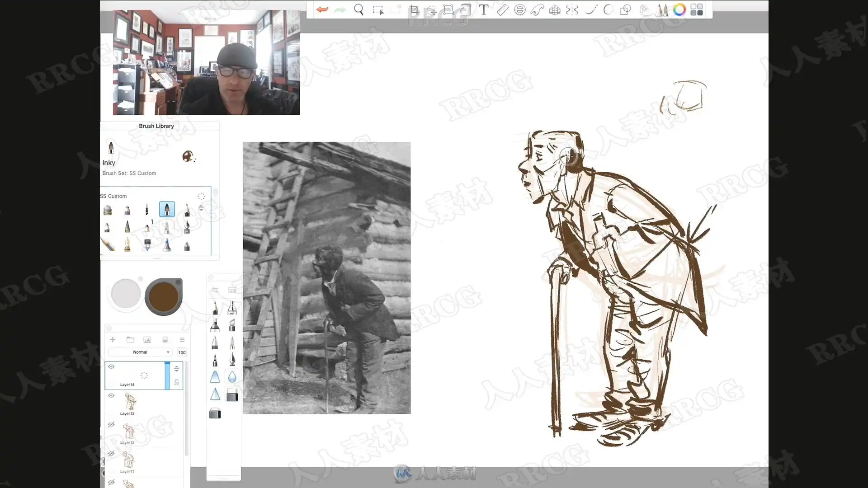Select the rectangular Selection tool

click(x=378, y=9)
